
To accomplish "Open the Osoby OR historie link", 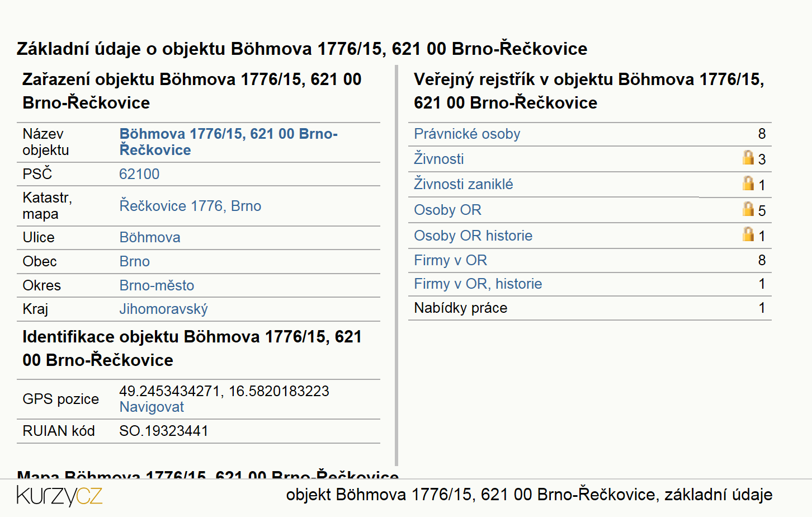I will [473, 236].
